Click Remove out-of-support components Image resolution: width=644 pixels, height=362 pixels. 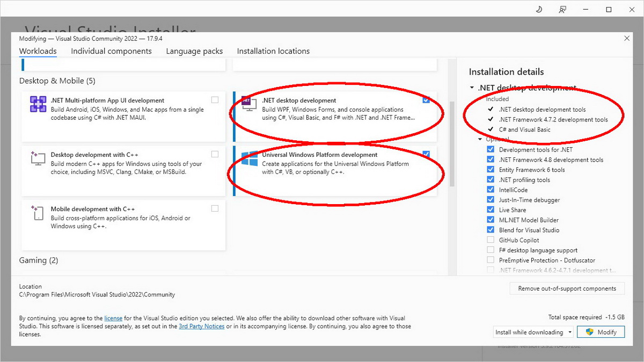click(567, 288)
